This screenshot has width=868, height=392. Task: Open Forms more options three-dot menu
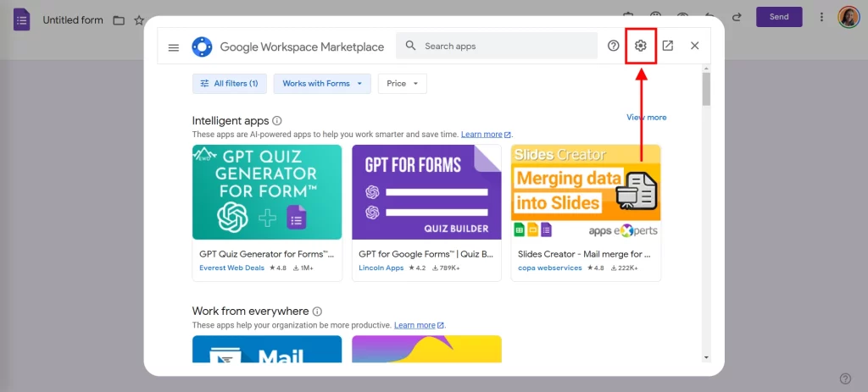point(821,17)
